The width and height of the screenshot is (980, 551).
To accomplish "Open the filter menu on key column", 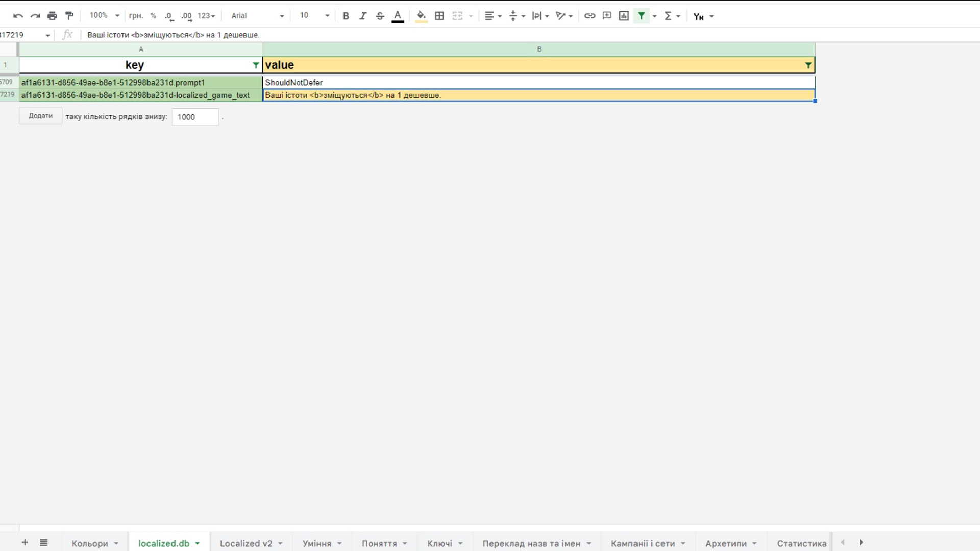I will (256, 65).
